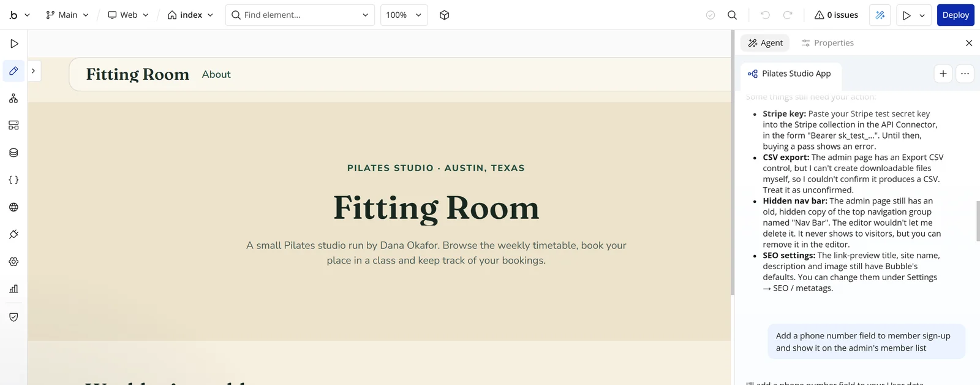The image size is (980, 385).
Task: Click the canvas vertical scrollbar
Action: pos(733,162)
